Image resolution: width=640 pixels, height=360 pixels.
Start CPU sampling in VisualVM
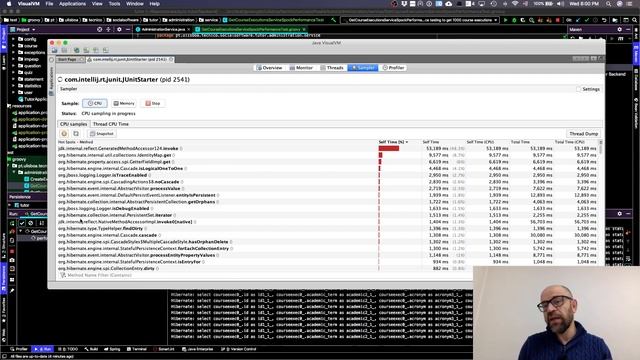[x=95, y=103]
